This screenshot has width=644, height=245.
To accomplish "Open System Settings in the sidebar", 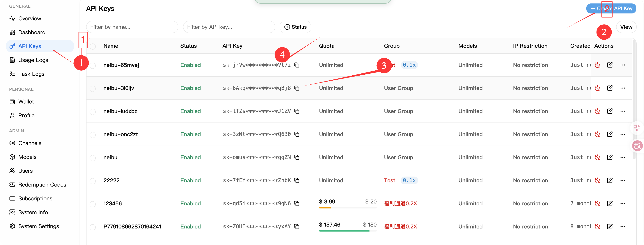I will [x=40, y=226].
